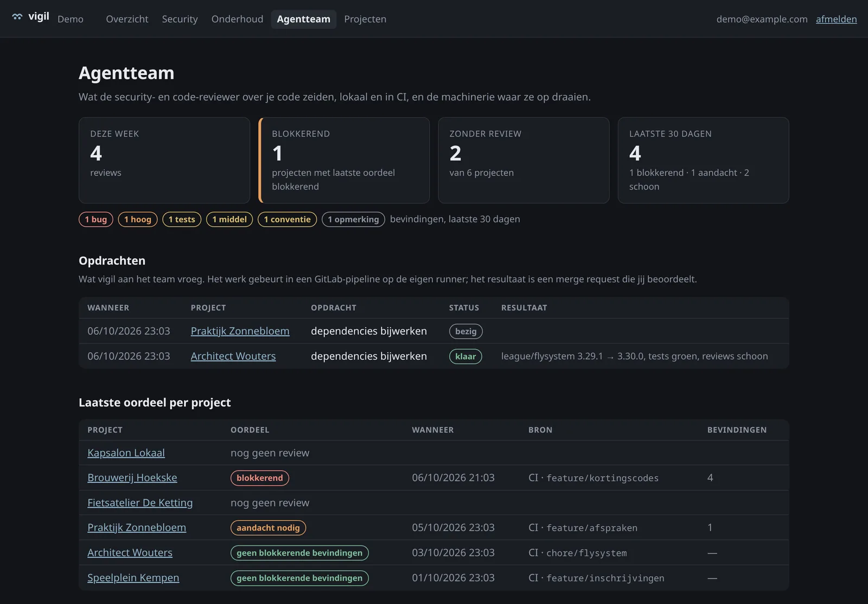Click the 'blokkerend' verdict badge
Image resolution: width=868 pixels, height=604 pixels.
point(259,478)
